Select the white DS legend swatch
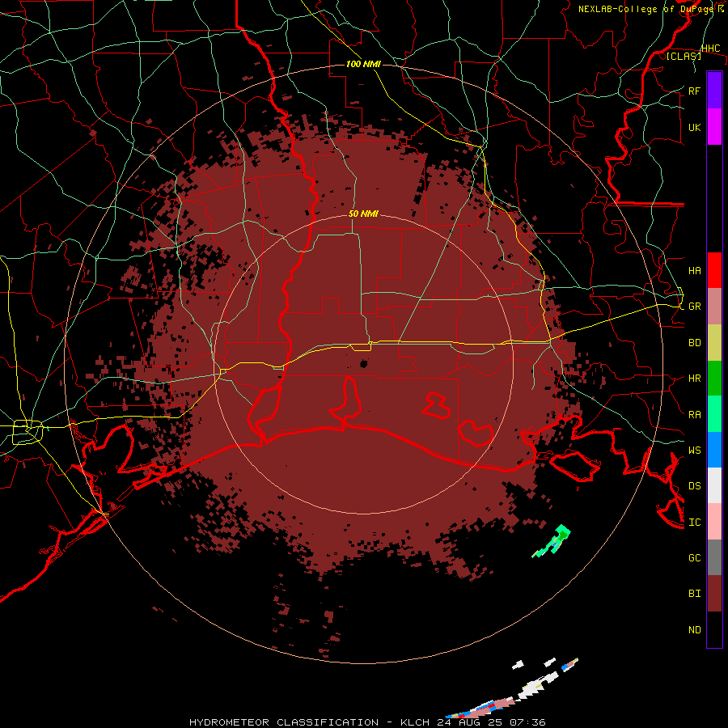The width and height of the screenshot is (728, 728). click(x=714, y=485)
